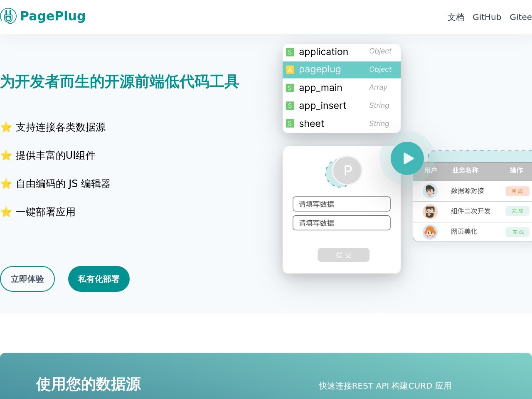The image size is (532, 399).
Task: Focus the first 请填写数据 input field
Action: coord(342,204)
